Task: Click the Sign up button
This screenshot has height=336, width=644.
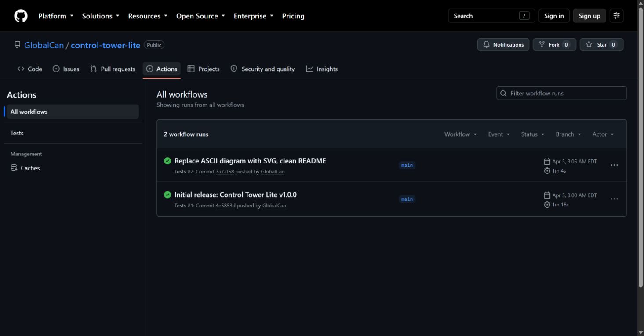Action: pyautogui.click(x=589, y=16)
